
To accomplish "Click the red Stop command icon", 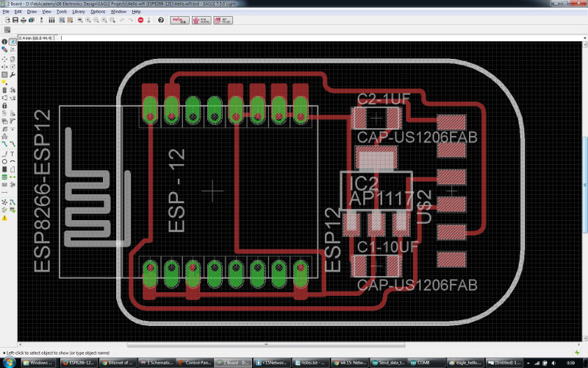I will [x=140, y=20].
